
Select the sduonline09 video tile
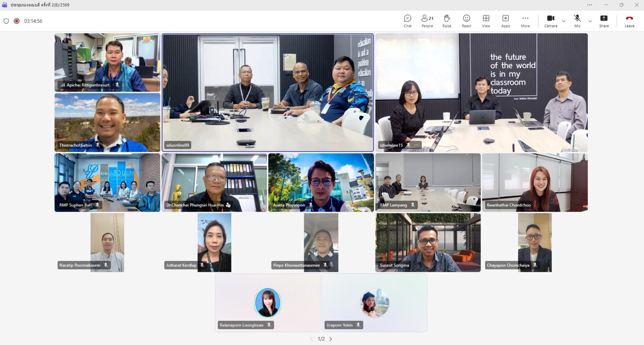coord(268,93)
